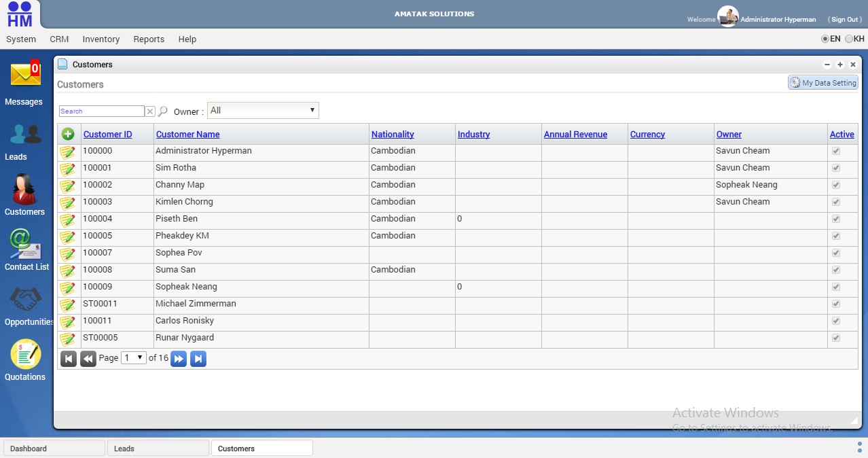Select the EN language radio button
Viewport: 868px width, 458px height.
pyautogui.click(x=825, y=39)
